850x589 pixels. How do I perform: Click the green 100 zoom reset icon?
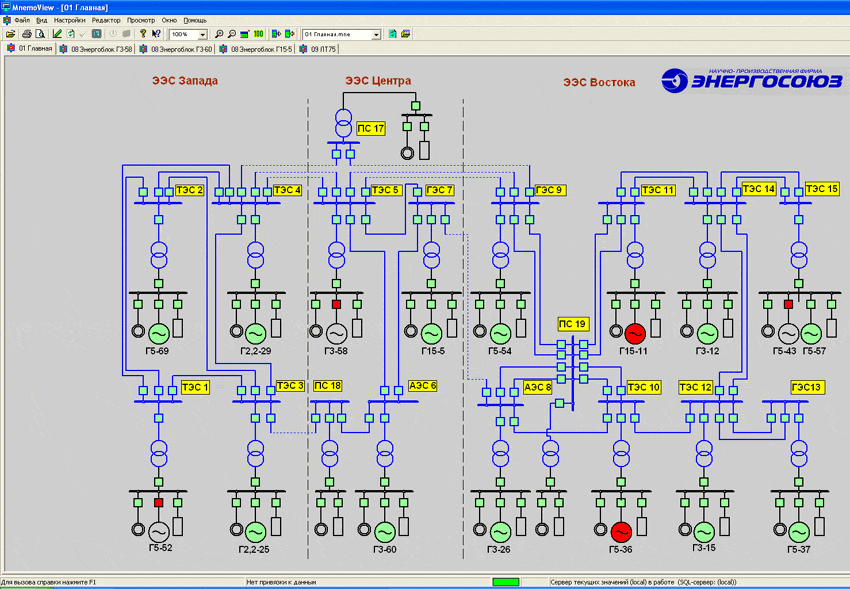[x=258, y=34]
